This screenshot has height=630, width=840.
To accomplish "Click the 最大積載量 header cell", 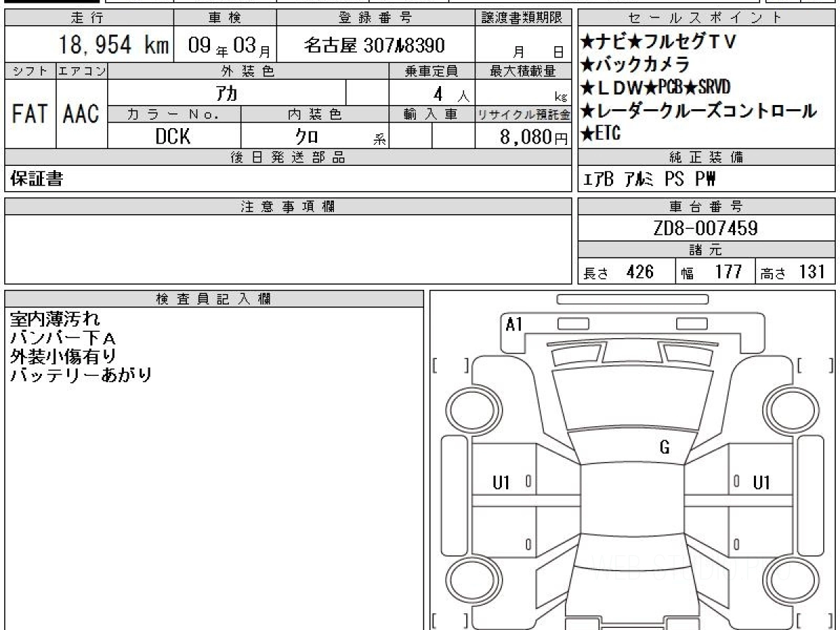I will (x=524, y=71).
